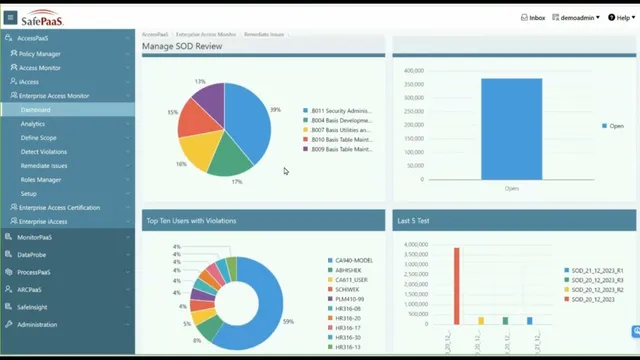Click the Enterprise iAccess icon

click(x=14, y=221)
